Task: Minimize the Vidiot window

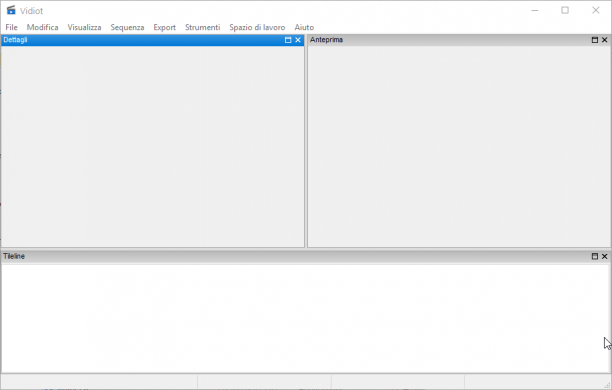Action: (535, 11)
